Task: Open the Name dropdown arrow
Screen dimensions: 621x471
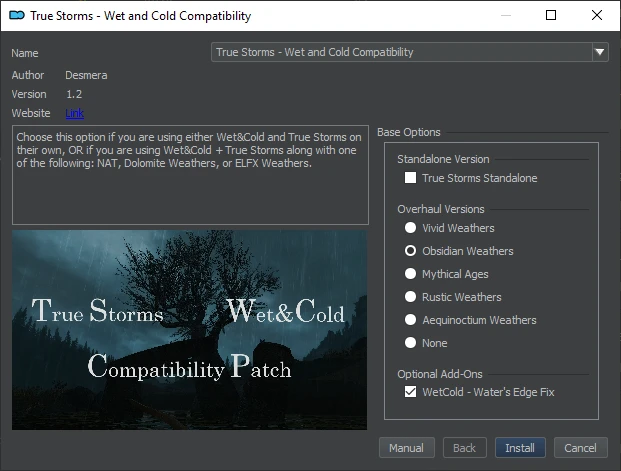Action: point(600,52)
